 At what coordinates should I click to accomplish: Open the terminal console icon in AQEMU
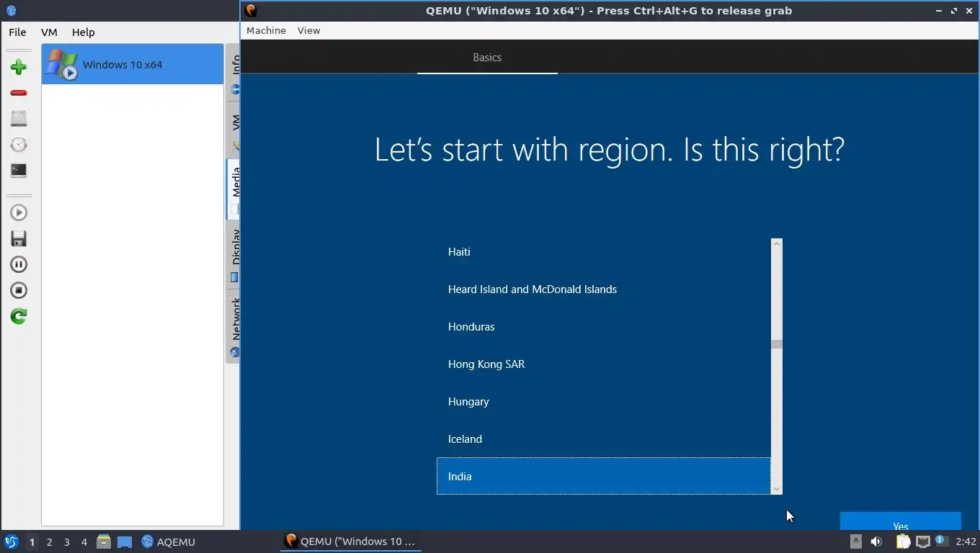pyautogui.click(x=19, y=171)
